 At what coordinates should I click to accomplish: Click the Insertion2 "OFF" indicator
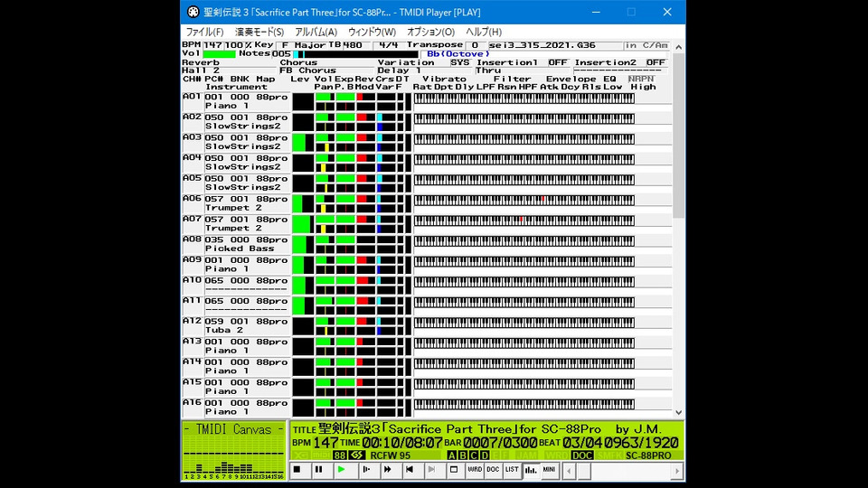pos(656,62)
